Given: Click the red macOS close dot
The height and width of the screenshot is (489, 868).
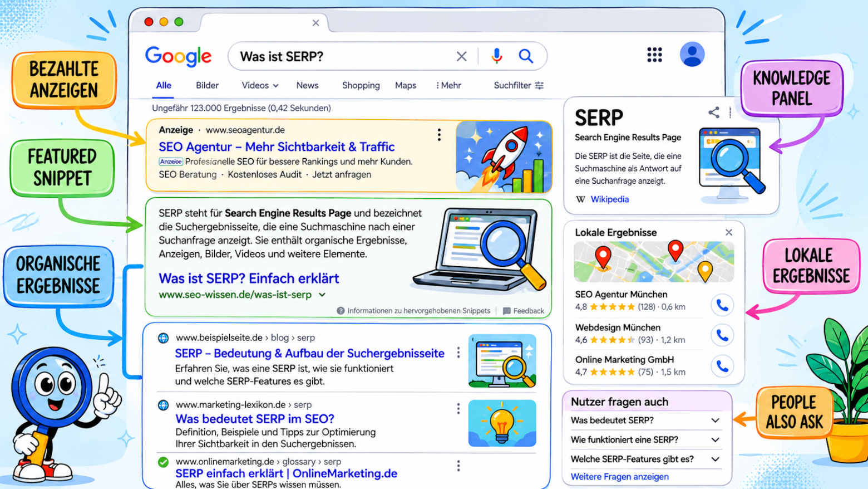Looking at the screenshot, I should tap(149, 22).
